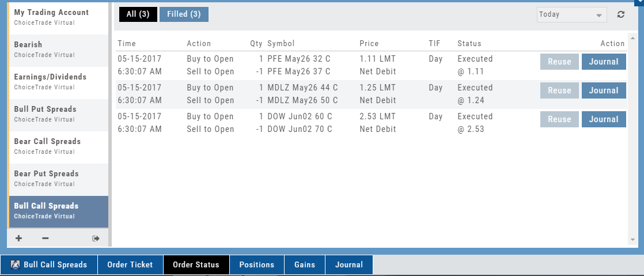This screenshot has width=644, height=276.
Task: Click the Bull Call Spreads account icon in bottom bar
Action: tap(16, 265)
